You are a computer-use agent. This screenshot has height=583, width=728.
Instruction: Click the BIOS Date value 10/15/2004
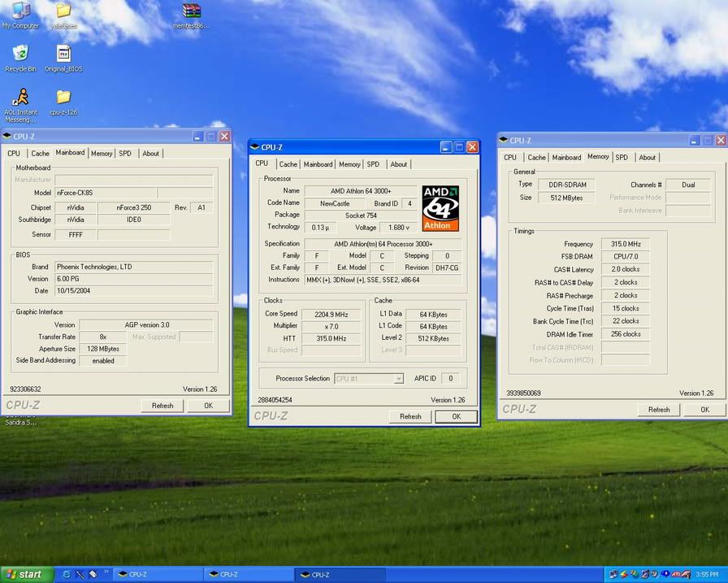coord(134,291)
